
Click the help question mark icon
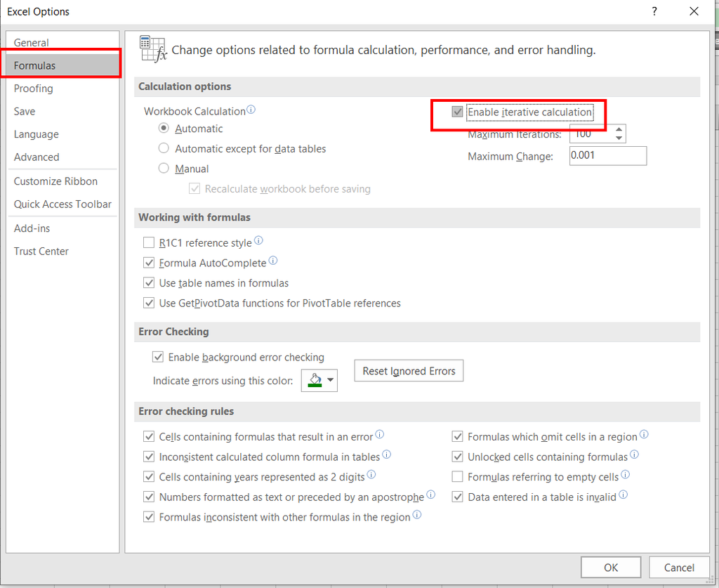click(x=654, y=11)
